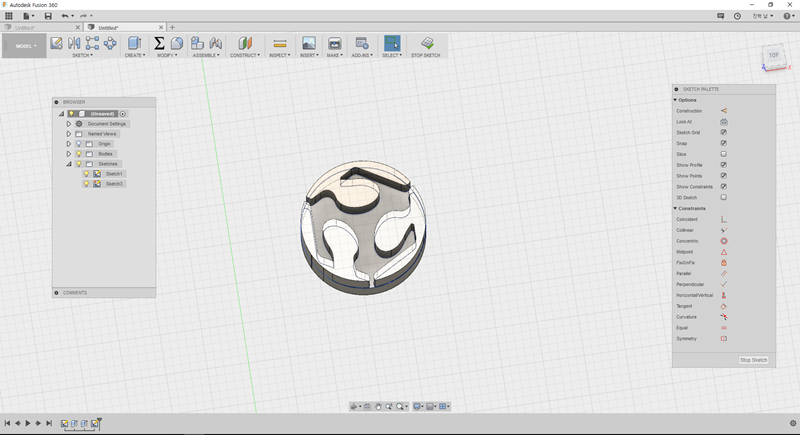Click the Pan hand icon in navigation bar

tap(378, 406)
